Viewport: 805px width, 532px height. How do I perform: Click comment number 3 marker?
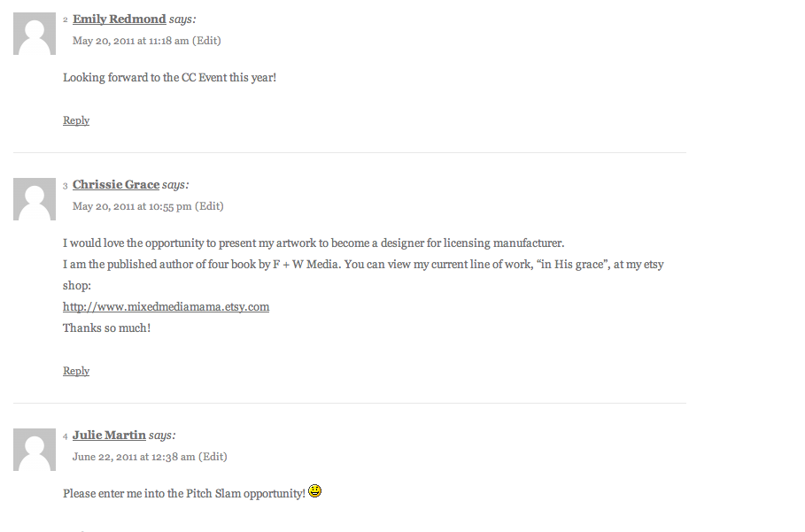66,186
